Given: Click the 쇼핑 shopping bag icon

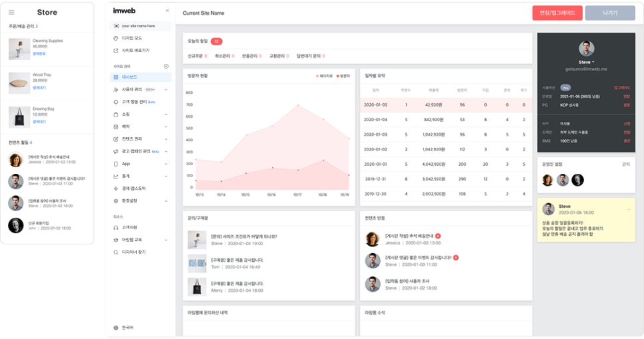Looking at the screenshot, I should coord(116,114).
